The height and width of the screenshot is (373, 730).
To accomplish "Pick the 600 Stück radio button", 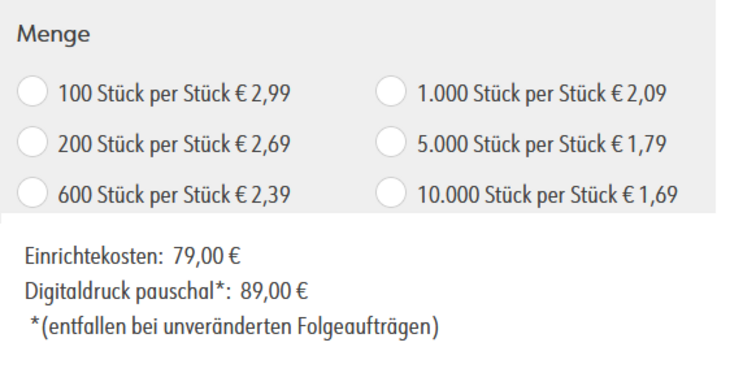I will (x=32, y=192).
